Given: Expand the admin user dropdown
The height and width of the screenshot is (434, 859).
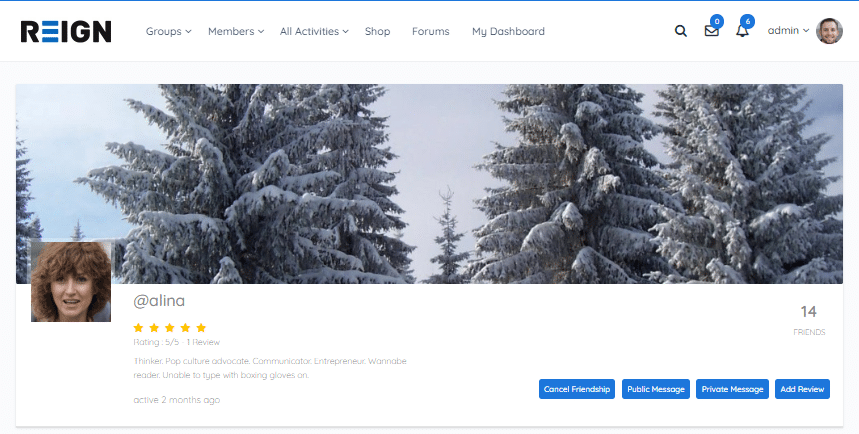Looking at the screenshot, I should click(788, 31).
